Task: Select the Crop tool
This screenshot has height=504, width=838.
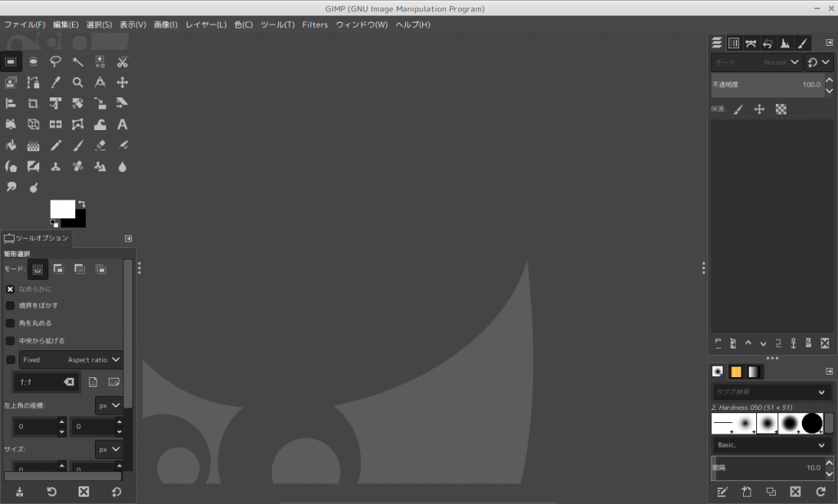Action: coord(34,104)
